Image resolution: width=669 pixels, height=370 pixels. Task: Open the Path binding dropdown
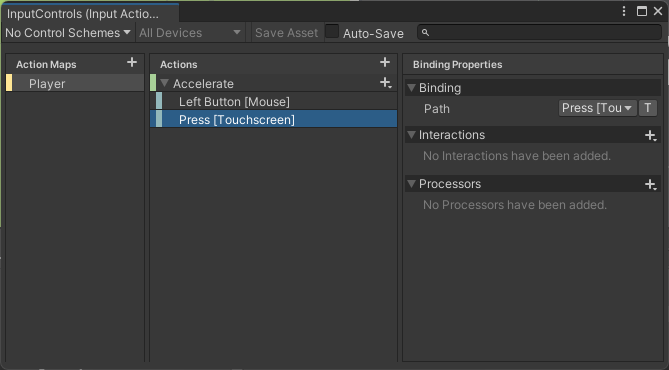click(597, 108)
